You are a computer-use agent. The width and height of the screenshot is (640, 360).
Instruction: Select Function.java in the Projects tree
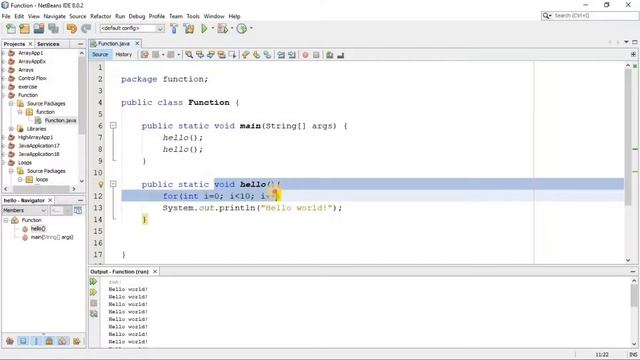click(60, 120)
